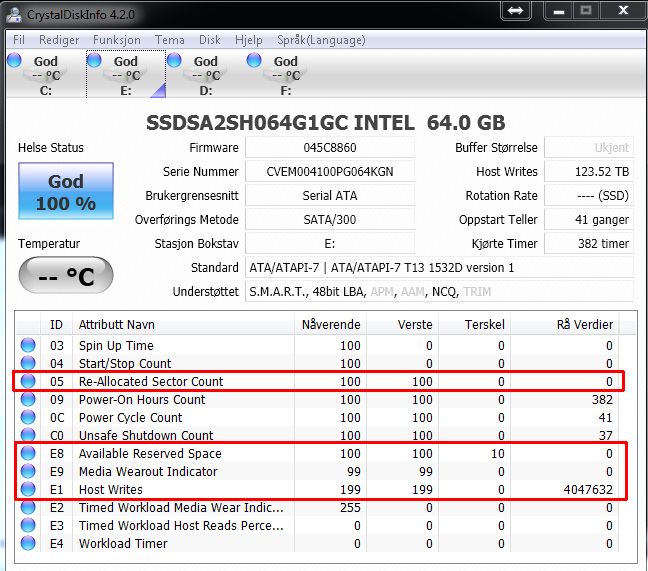Select drive F: in the disk bar
This screenshot has width=648, height=571.
click(286, 75)
